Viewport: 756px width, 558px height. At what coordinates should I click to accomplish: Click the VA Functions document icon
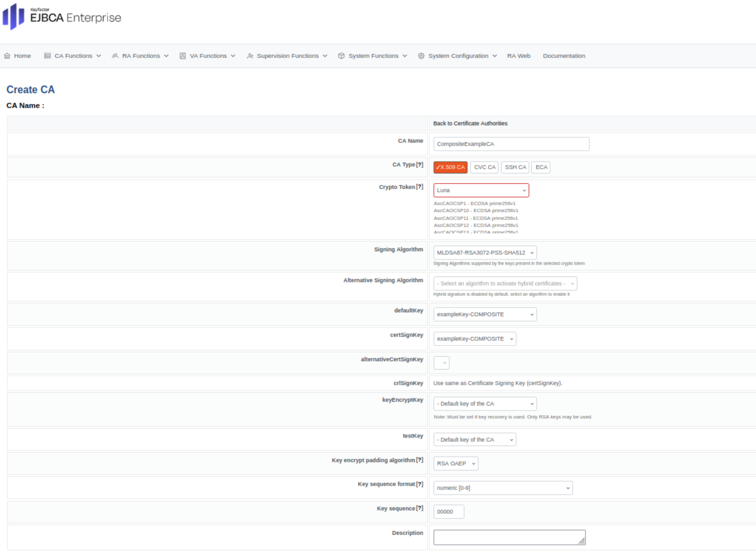click(183, 56)
